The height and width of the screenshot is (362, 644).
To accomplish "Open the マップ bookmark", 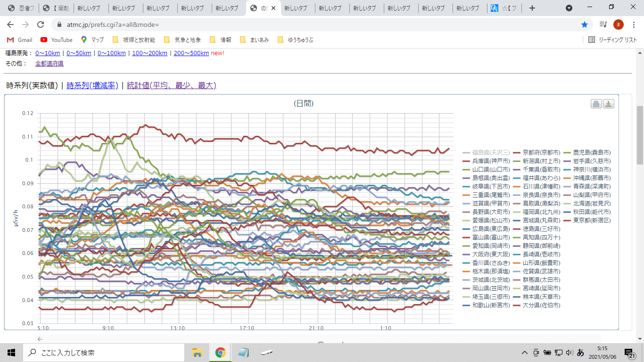I will tap(92, 40).
